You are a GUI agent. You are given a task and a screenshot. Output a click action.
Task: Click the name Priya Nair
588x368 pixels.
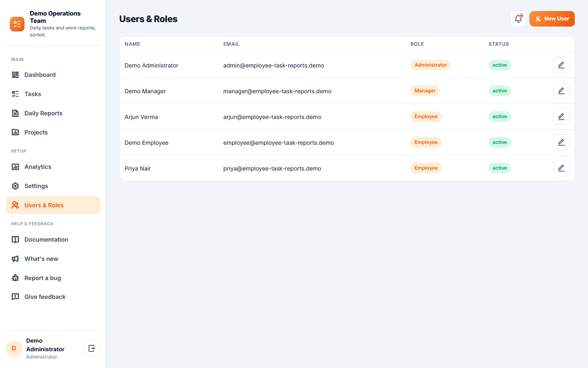coord(138,168)
